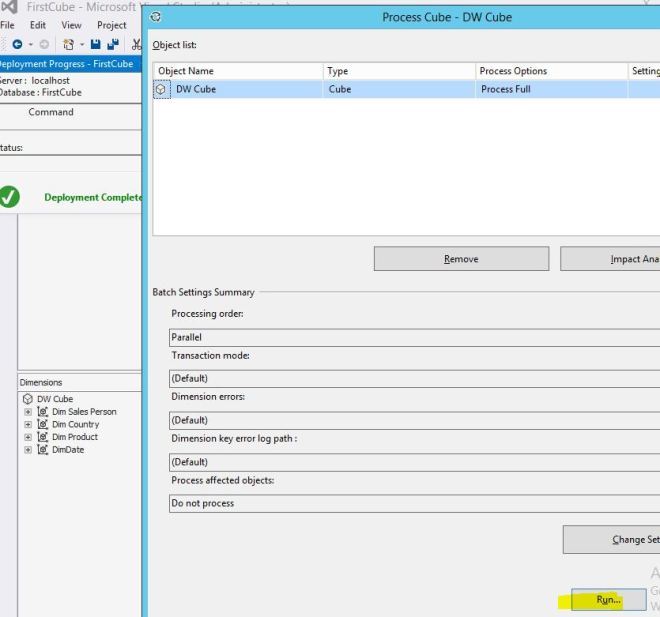660x617 pixels.
Task: Click the Save All toolbar icon
Action: pyautogui.click(x=113, y=45)
